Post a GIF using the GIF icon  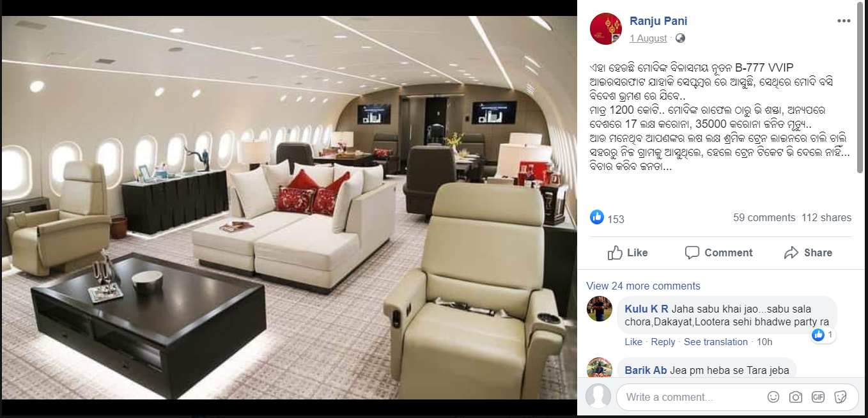point(818,397)
